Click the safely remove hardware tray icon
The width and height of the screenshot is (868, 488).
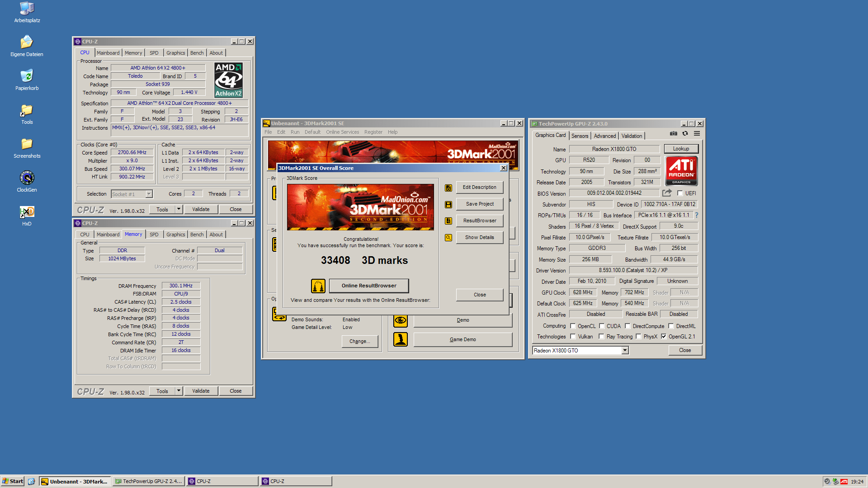pyautogui.click(x=835, y=481)
